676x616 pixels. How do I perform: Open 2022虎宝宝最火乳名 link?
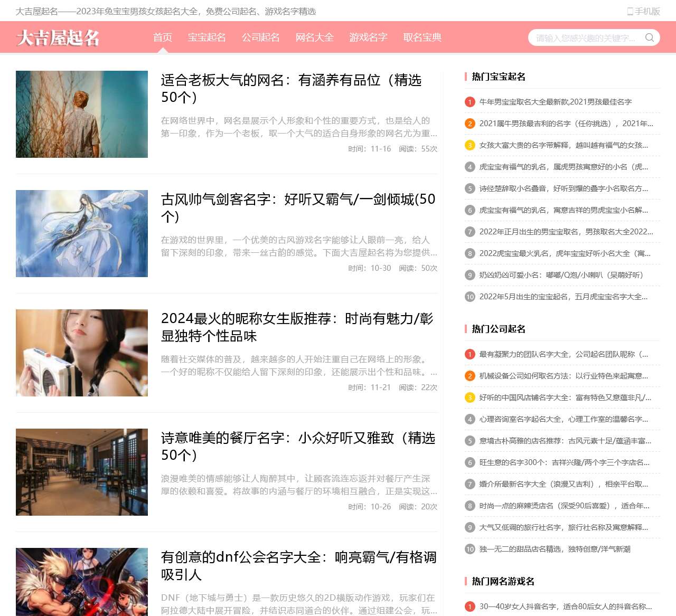pyautogui.click(x=565, y=253)
